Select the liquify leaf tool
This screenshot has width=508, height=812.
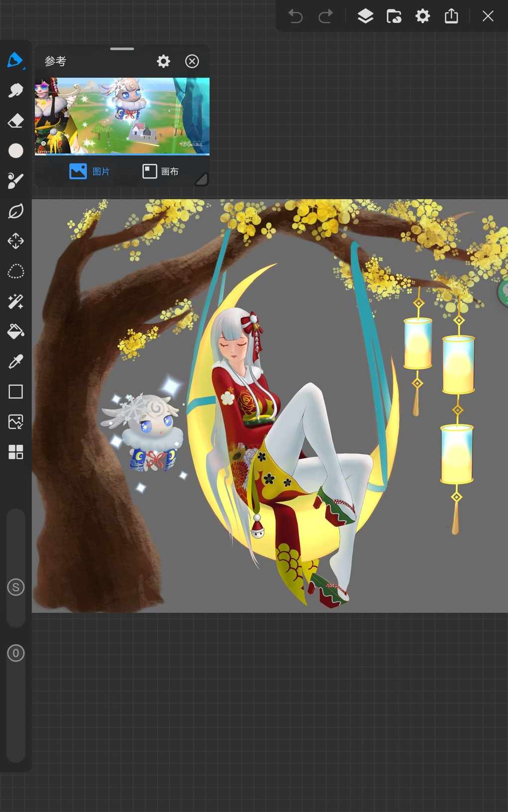15,211
